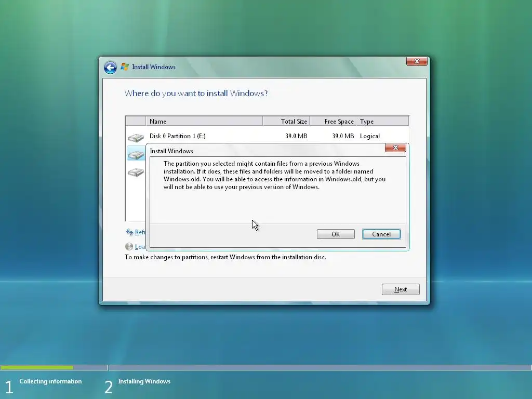Click the '39.0 MB' total size cell
The height and width of the screenshot is (399, 532).
tap(296, 136)
